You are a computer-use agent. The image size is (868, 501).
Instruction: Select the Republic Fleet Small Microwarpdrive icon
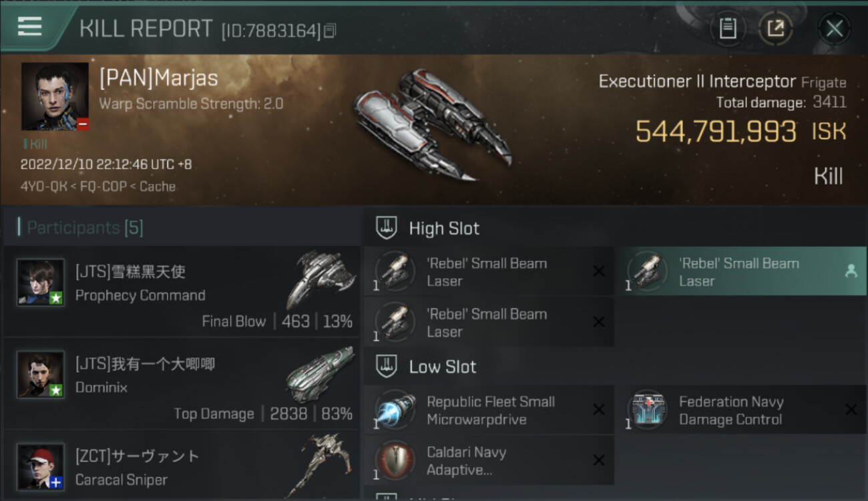(395, 409)
